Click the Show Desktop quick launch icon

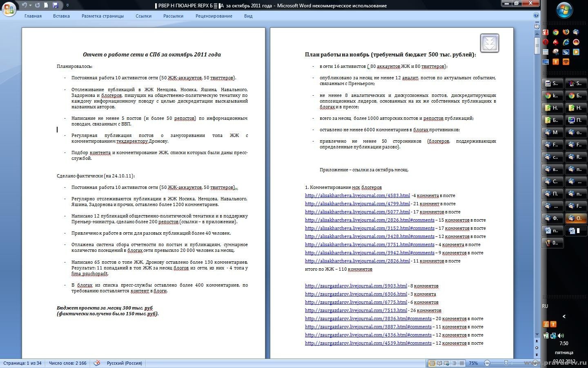click(x=546, y=62)
